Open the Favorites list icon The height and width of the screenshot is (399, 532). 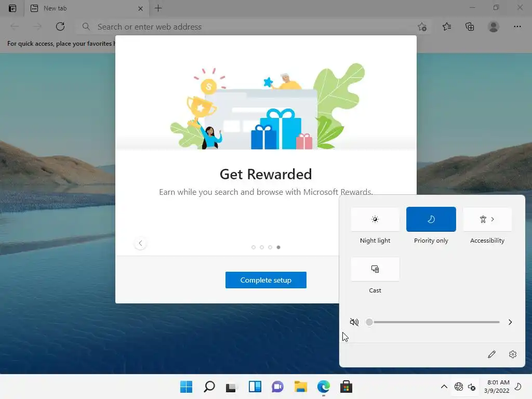447,26
